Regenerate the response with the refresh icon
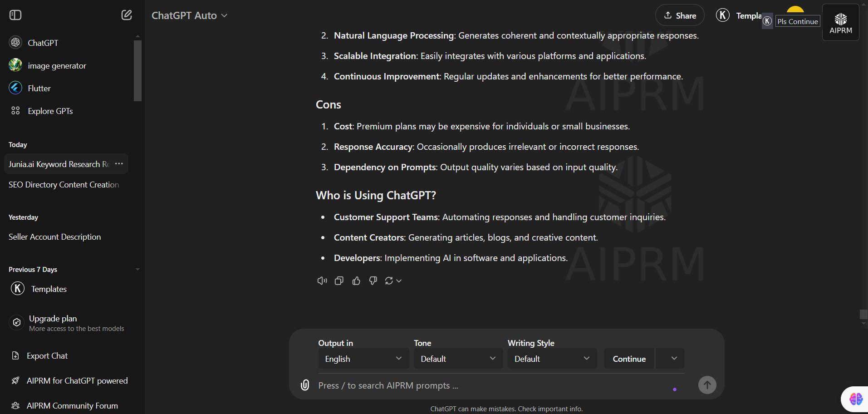 click(389, 281)
